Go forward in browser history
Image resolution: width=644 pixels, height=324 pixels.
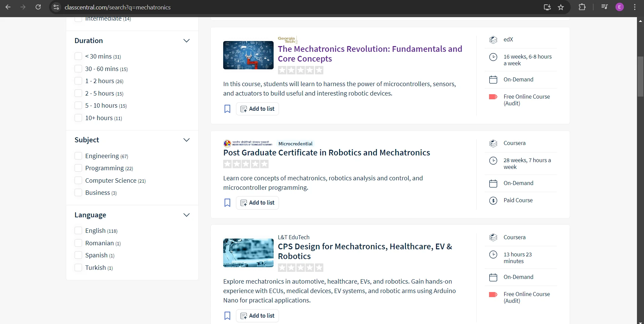tap(23, 7)
